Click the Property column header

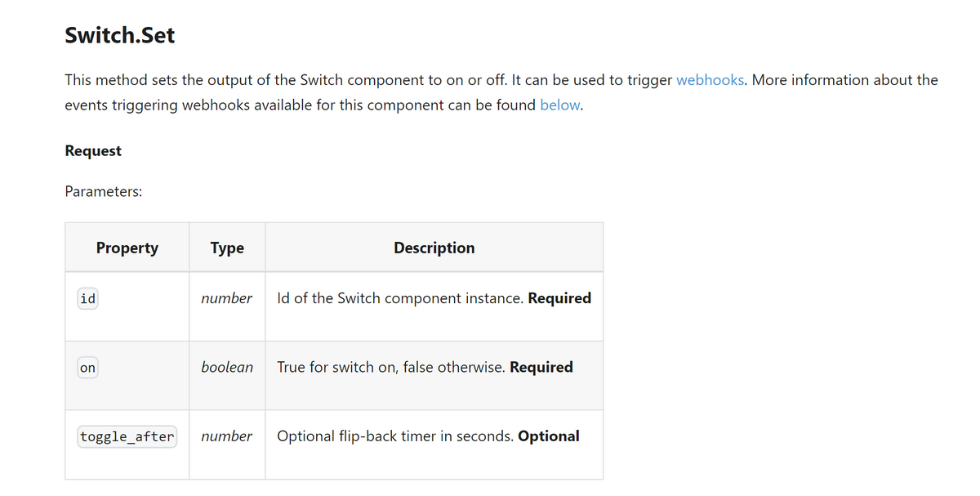pyautogui.click(x=127, y=248)
